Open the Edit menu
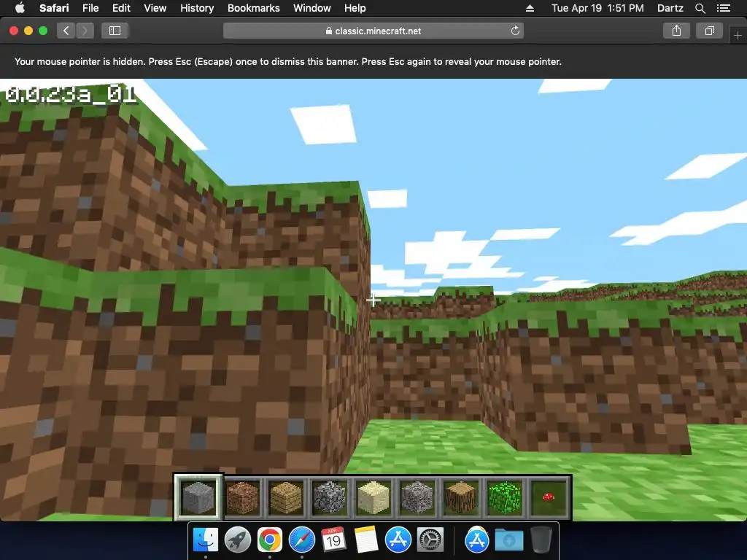 [121, 8]
